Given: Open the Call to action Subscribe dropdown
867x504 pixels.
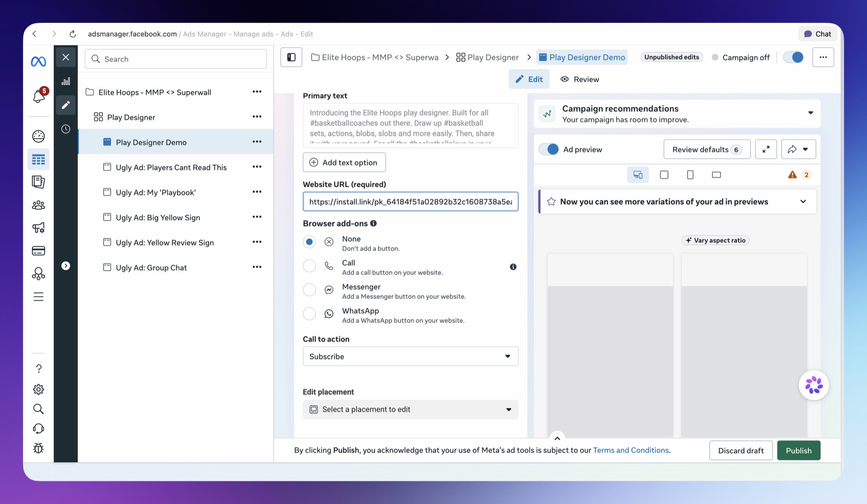Looking at the screenshot, I should 411,356.
